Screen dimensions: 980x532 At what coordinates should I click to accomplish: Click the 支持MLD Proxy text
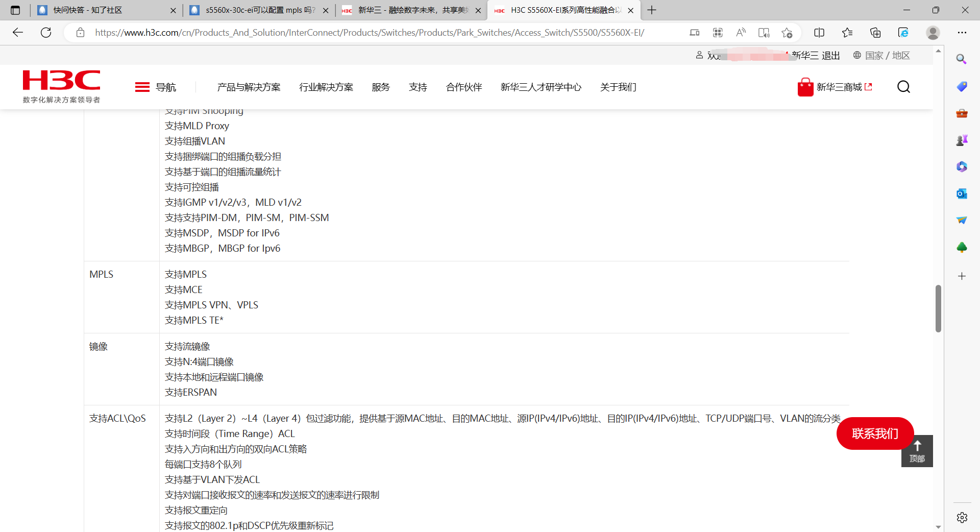197,126
